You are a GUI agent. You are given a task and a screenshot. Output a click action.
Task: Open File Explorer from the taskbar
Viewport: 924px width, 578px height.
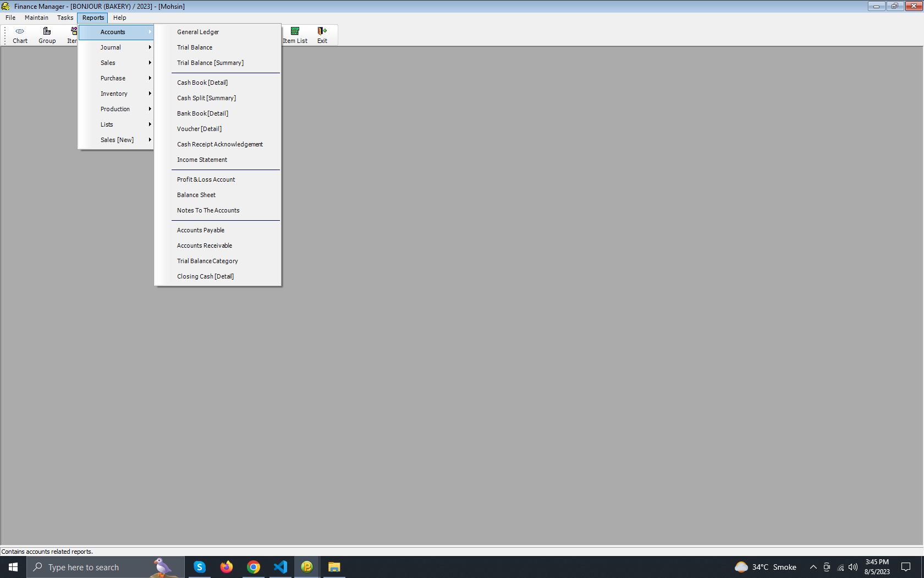click(x=334, y=567)
